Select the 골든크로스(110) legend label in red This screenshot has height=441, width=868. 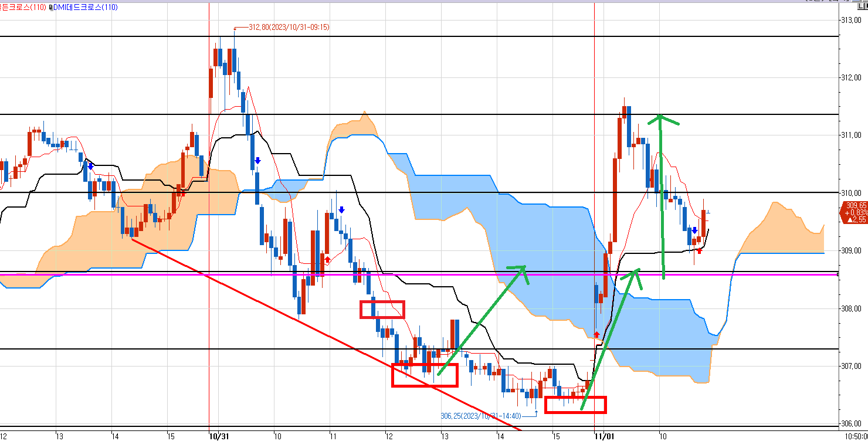point(23,7)
